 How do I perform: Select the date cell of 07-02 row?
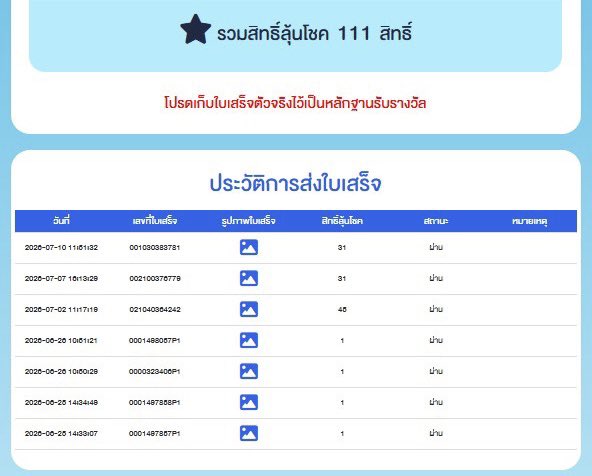61,310
